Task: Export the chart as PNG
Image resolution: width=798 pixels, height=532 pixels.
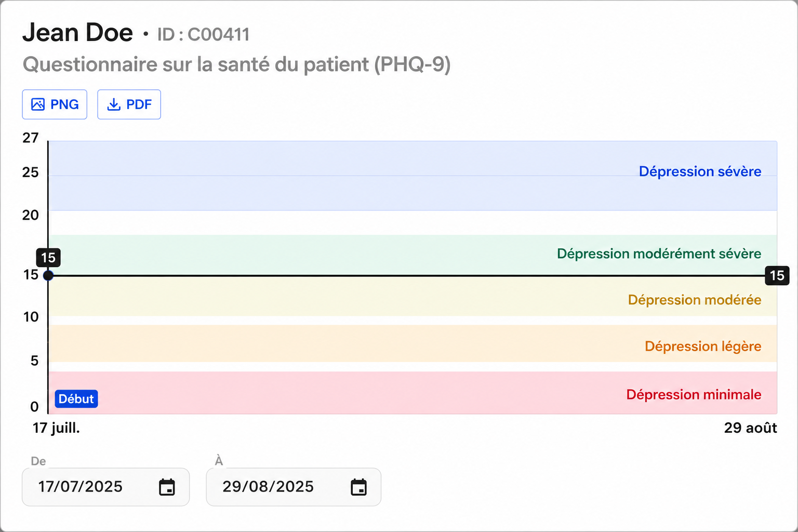Action: (x=55, y=104)
